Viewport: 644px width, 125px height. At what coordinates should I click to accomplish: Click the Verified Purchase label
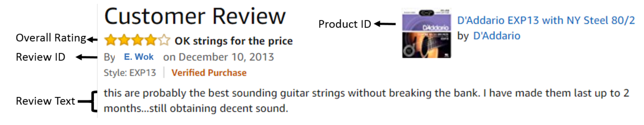209,73
